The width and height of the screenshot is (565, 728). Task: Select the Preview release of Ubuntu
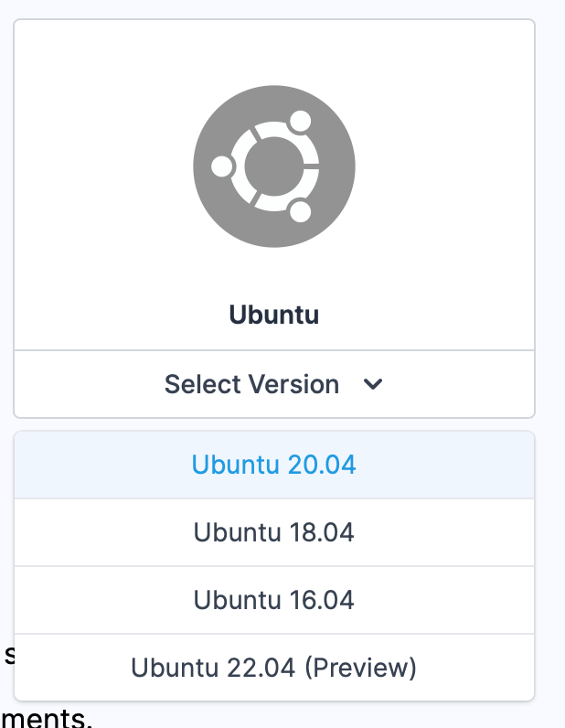274,668
